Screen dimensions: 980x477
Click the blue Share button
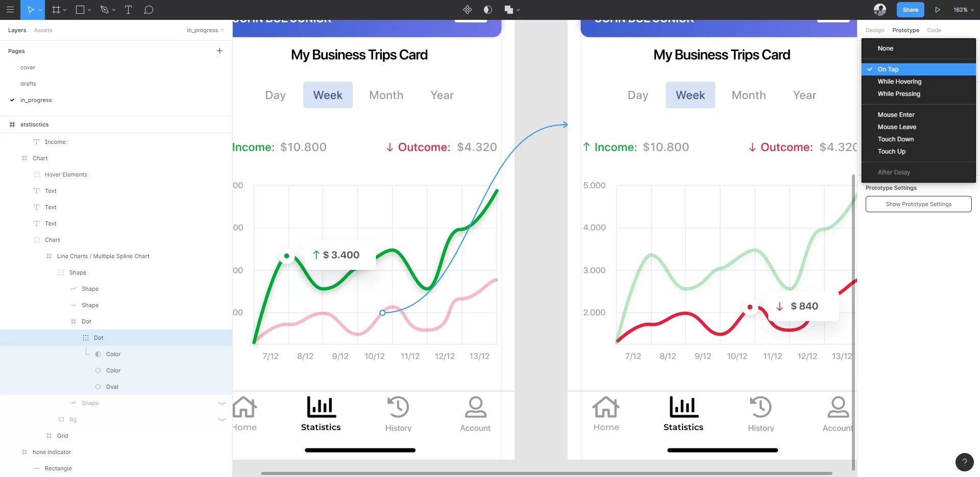(x=910, y=10)
